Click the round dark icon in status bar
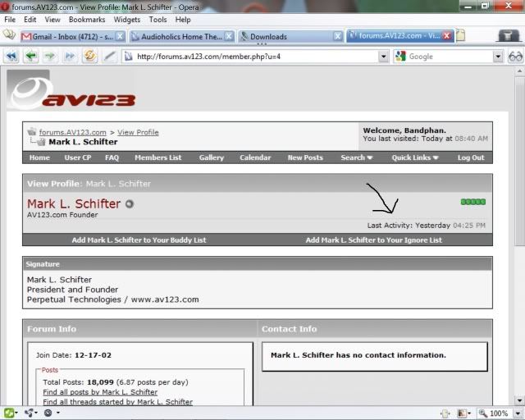The width and height of the screenshot is (525, 420). [x=48, y=413]
